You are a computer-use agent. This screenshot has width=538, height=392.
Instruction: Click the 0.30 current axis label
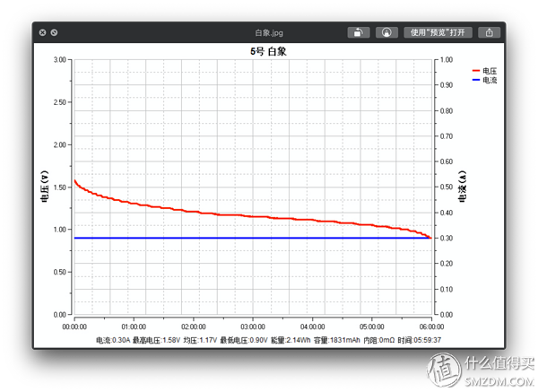pos(447,238)
